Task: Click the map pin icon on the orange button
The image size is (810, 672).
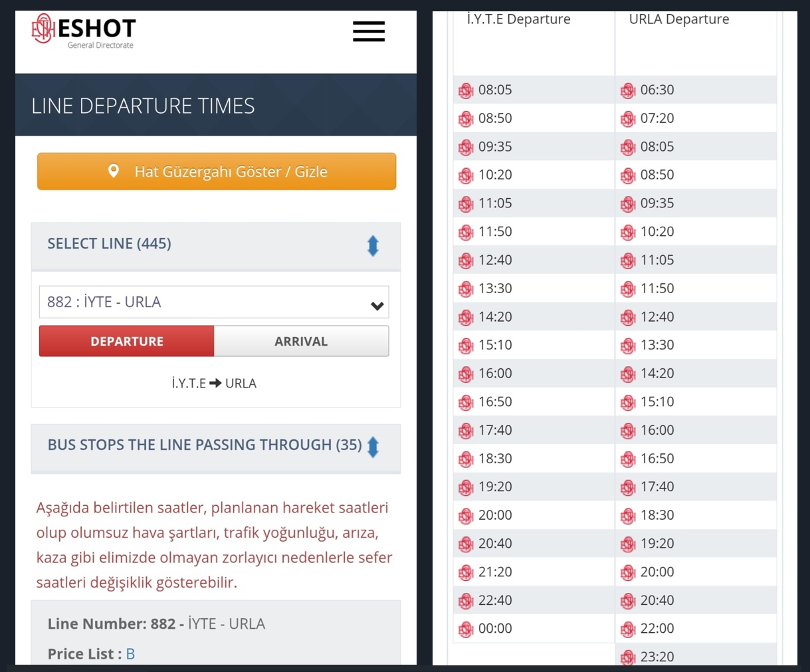Action: pyautogui.click(x=114, y=171)
